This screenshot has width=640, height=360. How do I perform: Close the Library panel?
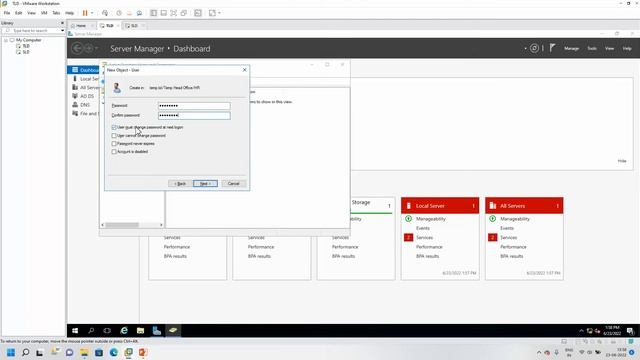coord(62,23)
